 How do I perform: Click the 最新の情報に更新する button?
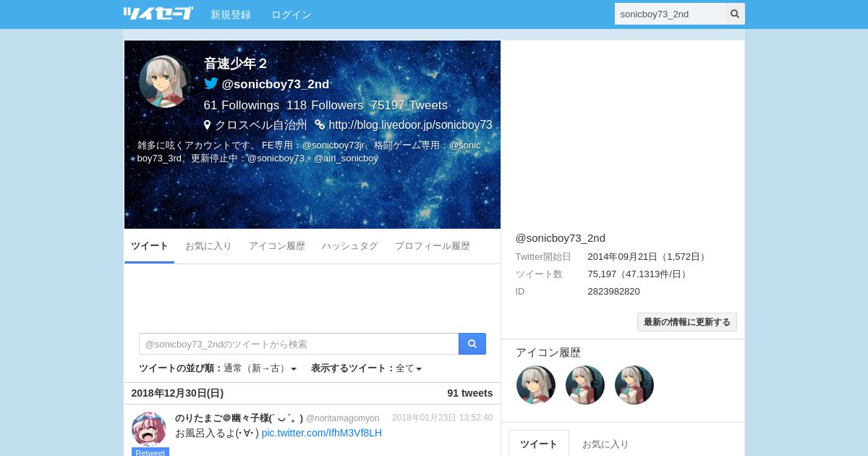[687, 322]
